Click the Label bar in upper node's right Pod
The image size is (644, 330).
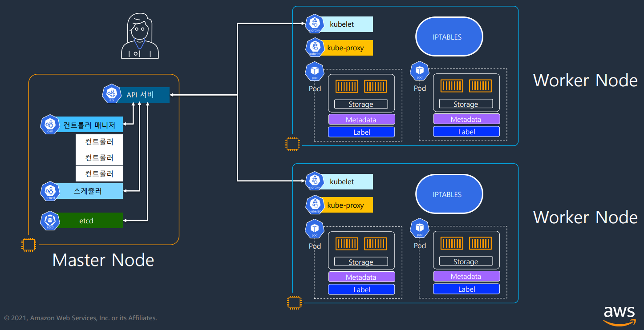coord(466,132)
